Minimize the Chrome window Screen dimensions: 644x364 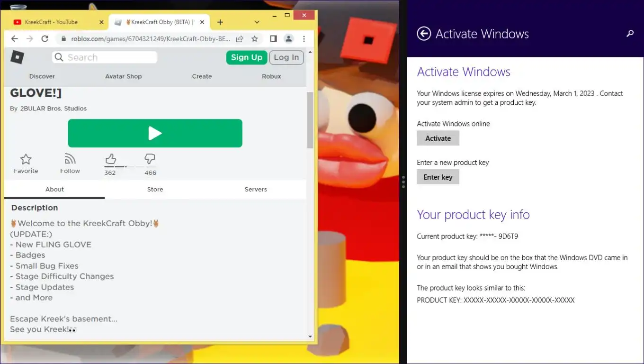[274, 16]
